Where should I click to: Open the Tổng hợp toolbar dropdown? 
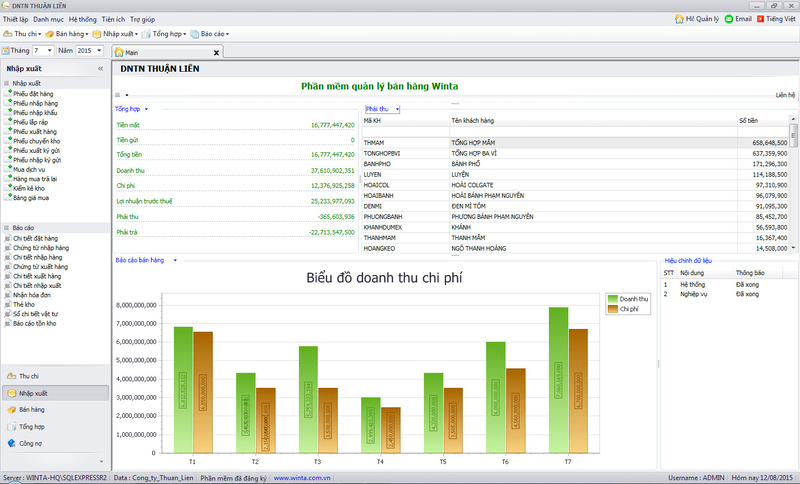(x=164, y=34)
